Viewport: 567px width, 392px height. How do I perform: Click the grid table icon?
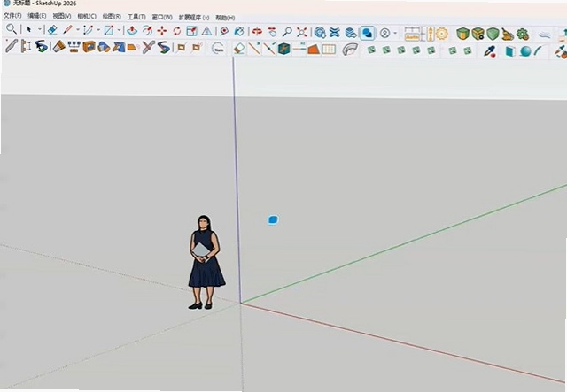(x=329, y=50)
